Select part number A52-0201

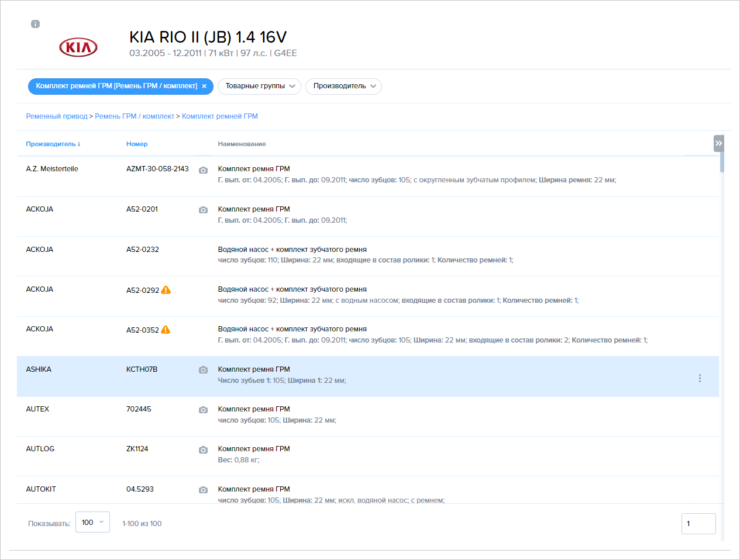pyautogui.click(x=142, y=209)
